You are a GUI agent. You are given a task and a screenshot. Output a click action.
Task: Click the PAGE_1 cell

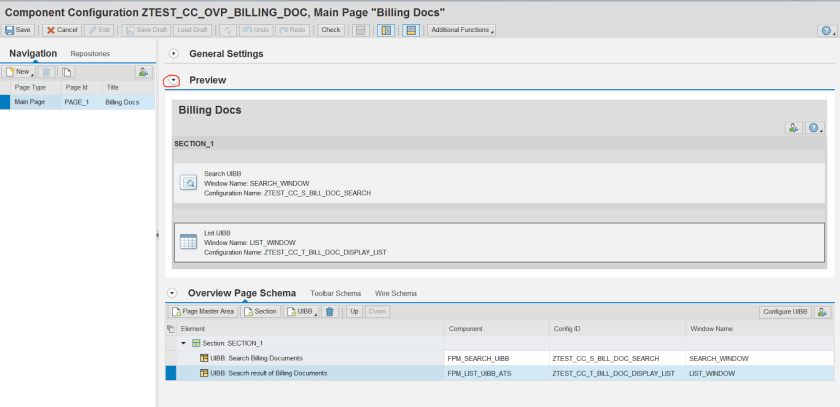coord(80,102)
